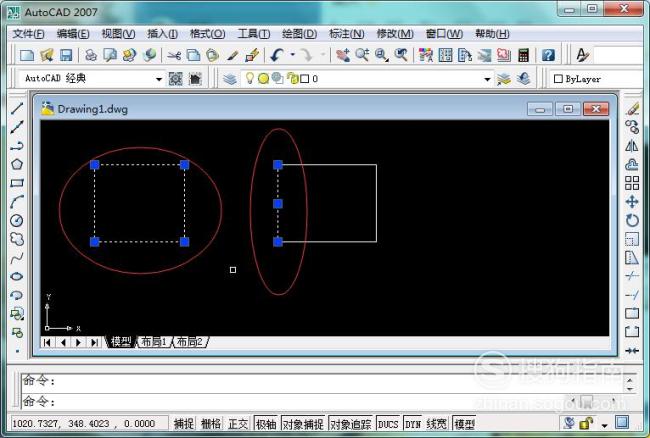Image resolution: width=650 pixels, height=438 pixels.
Task: Click the middle grip of selected line
Action: (278, 203)
